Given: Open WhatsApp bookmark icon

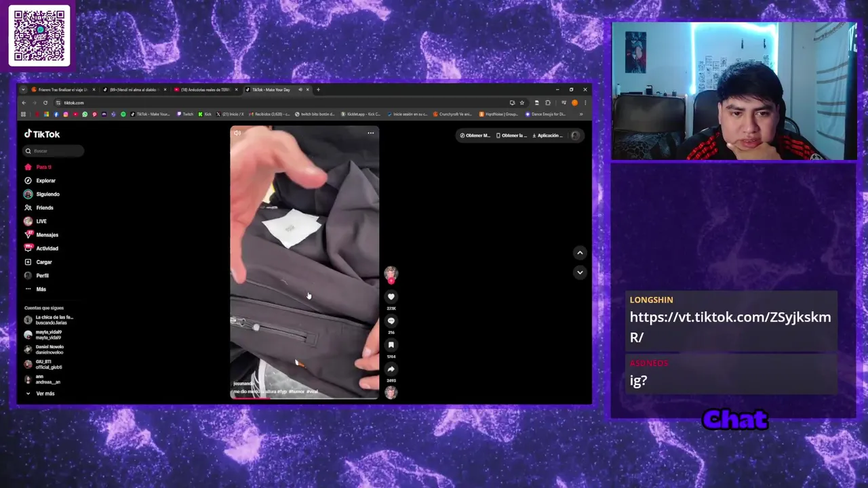Looking at the screenshot, I should tap(85, 114).
